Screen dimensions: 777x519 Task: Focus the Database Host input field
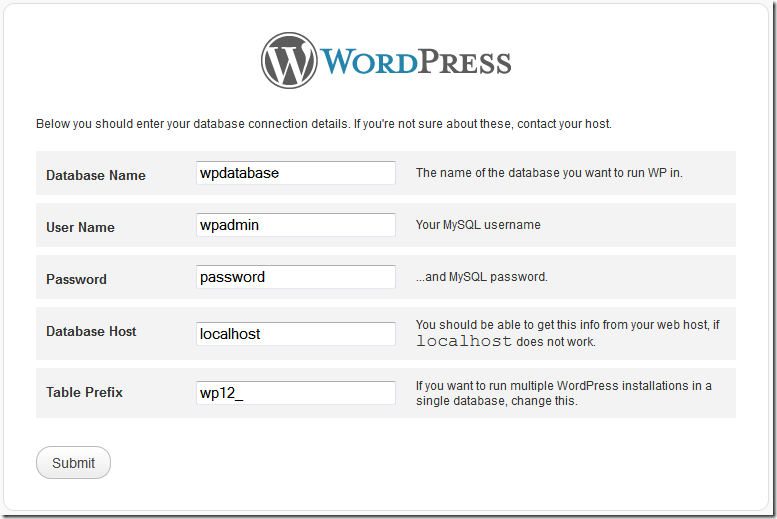tap(296, 334)
